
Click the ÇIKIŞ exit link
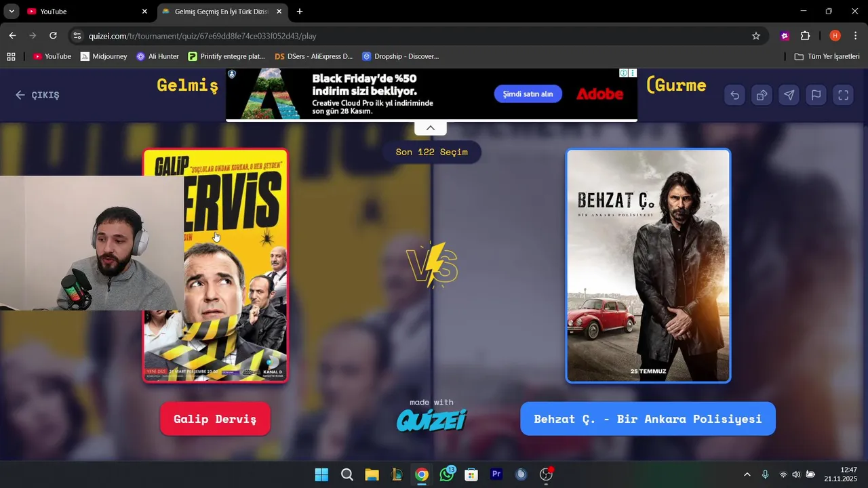[38, 95]
